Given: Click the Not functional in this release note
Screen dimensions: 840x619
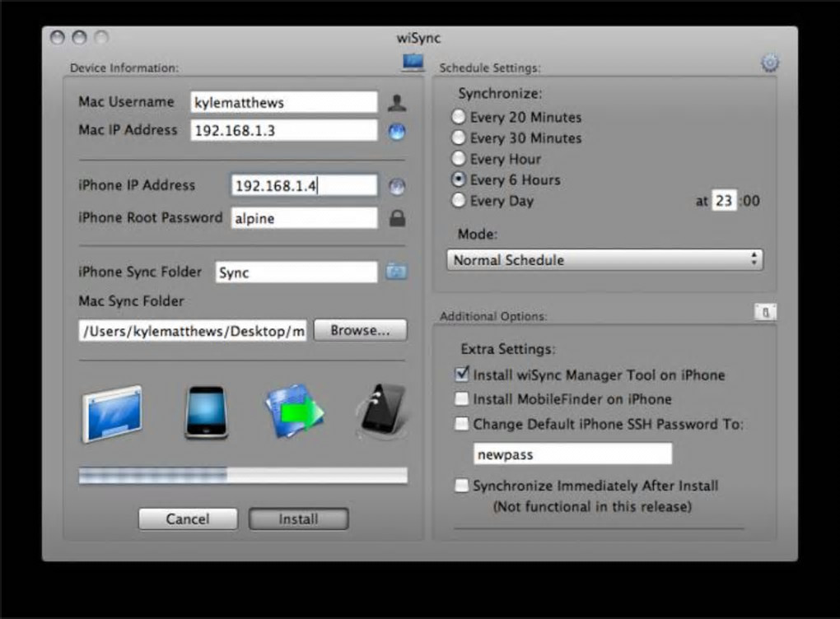Looking at the screenshot, I should coord(592,506).
